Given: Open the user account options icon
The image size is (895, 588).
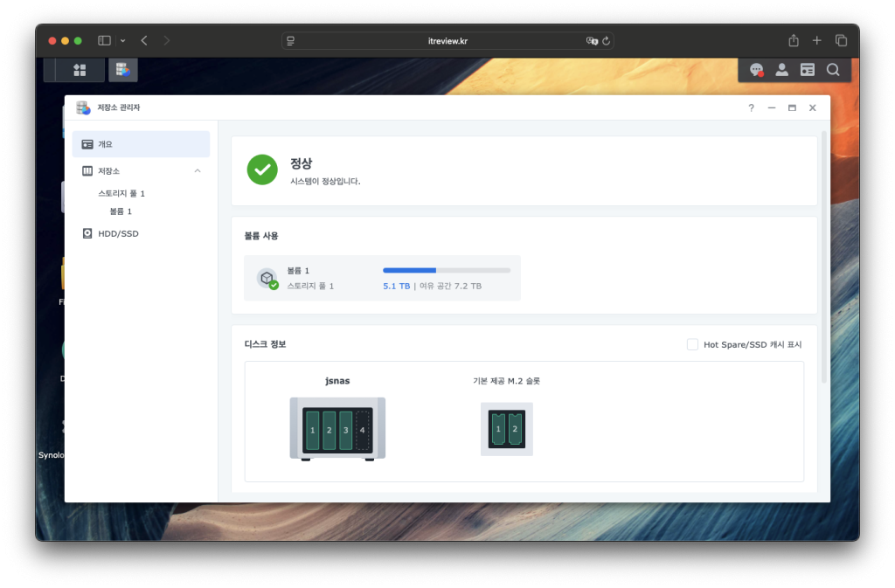Looking at the screenshot, I should tap(781, 70).
